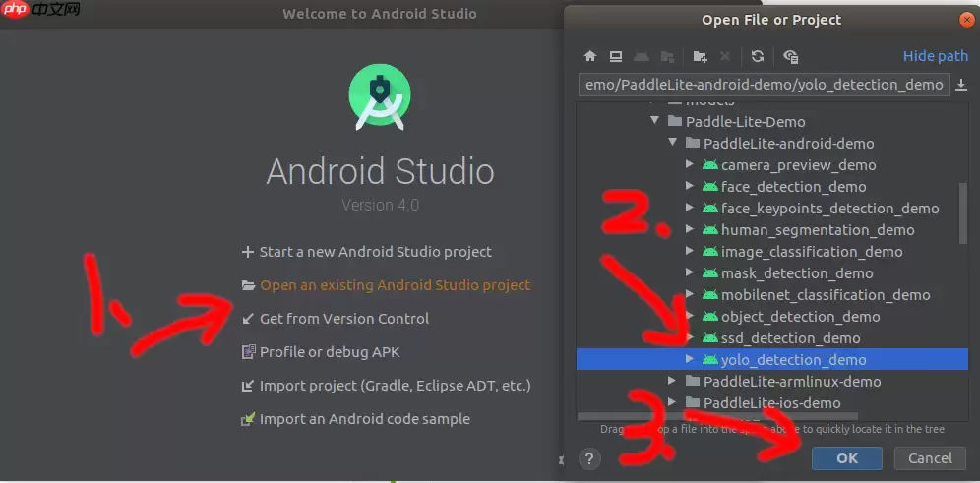The width and height of the screenshot is (980, 483).
Task: Expand the PaddleLite-armlinux-demo folder
Action: click(673, 381)
